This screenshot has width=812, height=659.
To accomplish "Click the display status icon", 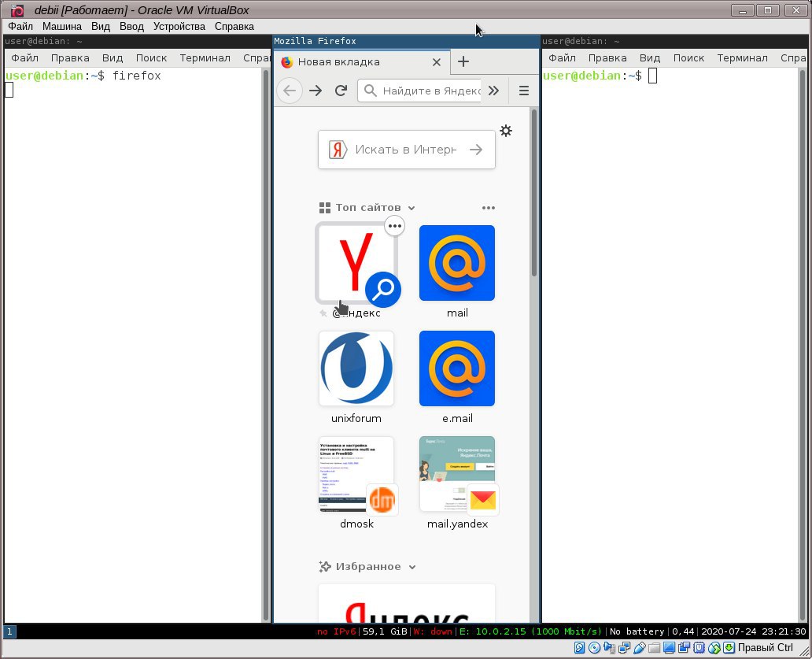I will pos(669,648).
